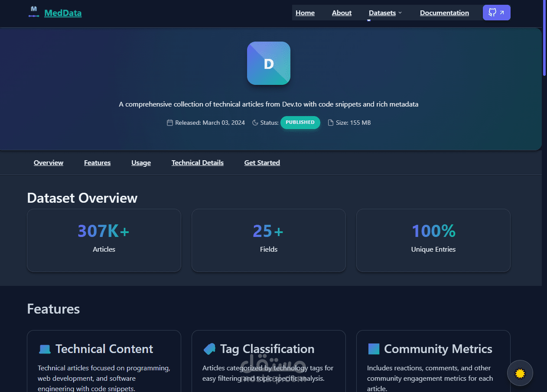Click the calendar icon beside Released date
Image resolution: width=547 pixels, height=392 pixels.
(170, 123)
